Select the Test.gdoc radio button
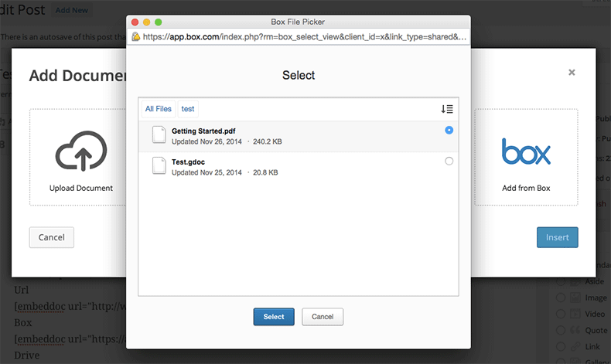Image resolution: width=611 pixels, height=364 pixels. tap(449, 161)
